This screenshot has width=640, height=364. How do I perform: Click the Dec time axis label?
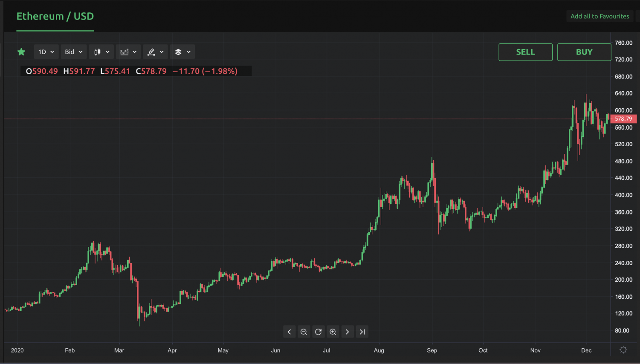[586, 350]
